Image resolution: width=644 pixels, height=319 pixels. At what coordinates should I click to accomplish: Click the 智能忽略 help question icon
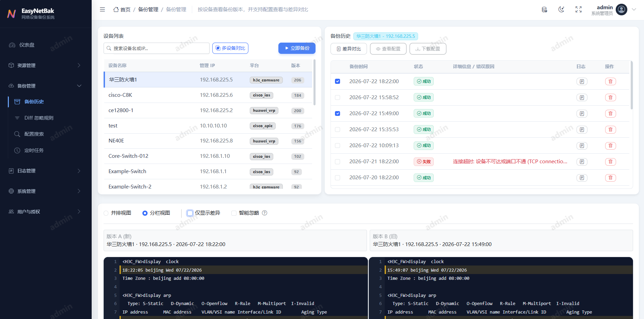click(265, 213)
